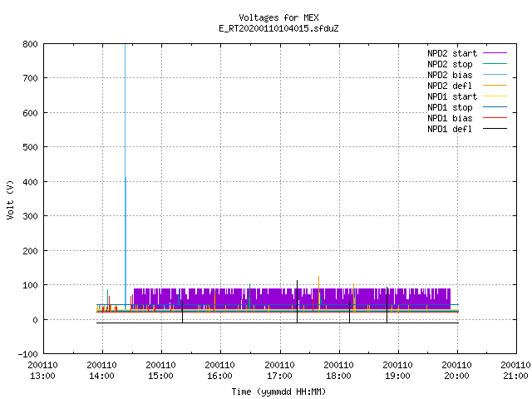Click the y-axis tick value -100
The width and height of the screenshot is (532, 399).
click(x=27, y=354)
